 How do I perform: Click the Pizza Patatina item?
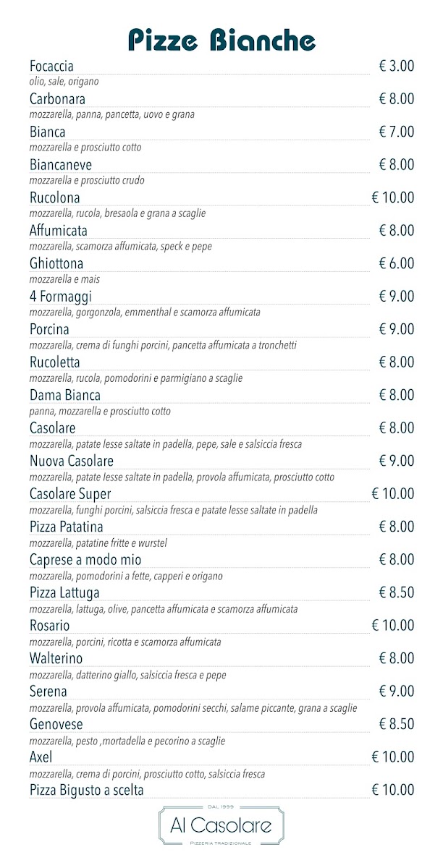tap(67, 527)
